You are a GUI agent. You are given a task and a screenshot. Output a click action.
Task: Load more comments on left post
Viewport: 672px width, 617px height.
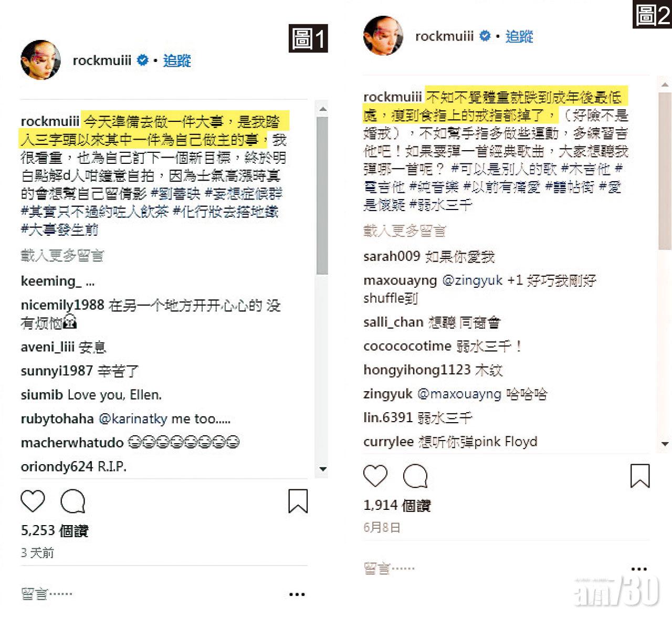tap(62, 256)
